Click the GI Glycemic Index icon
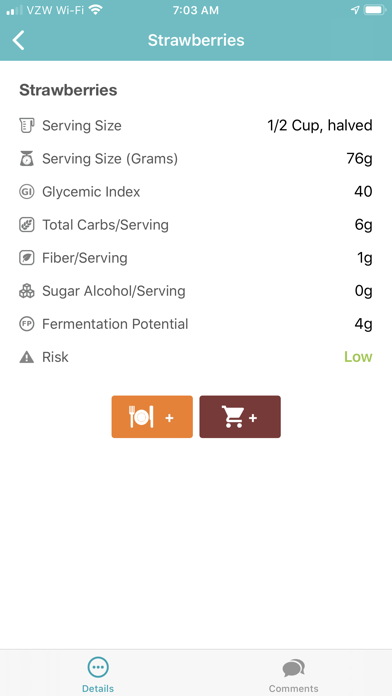Viewport: 392px width, 696px height. [x=27, y=192]
